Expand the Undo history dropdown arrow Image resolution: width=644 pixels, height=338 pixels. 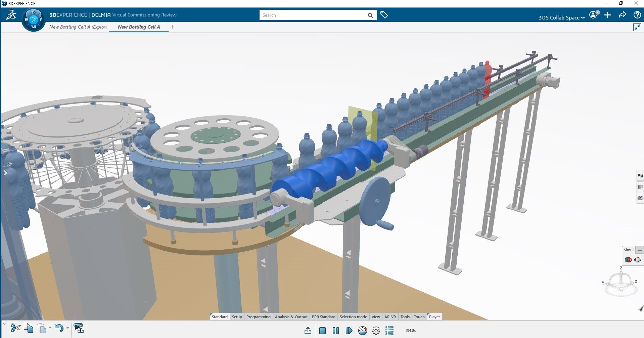coord(67,328)
